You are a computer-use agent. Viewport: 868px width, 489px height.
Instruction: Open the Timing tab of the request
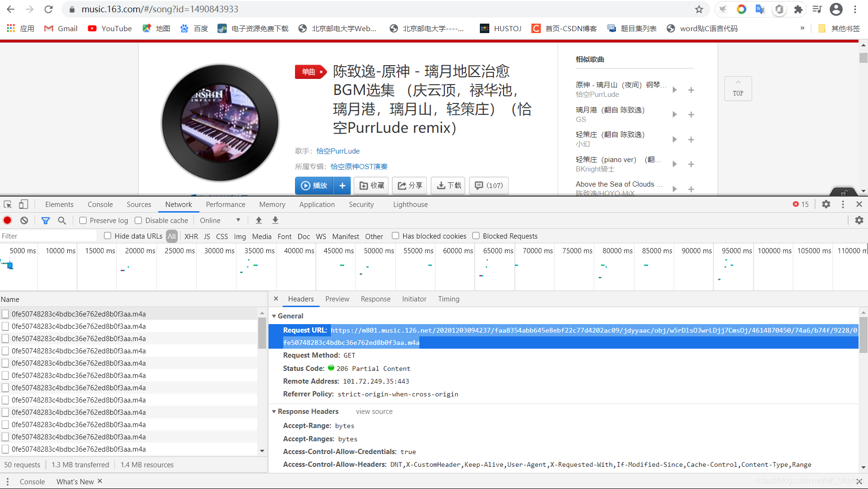(449, 299)
